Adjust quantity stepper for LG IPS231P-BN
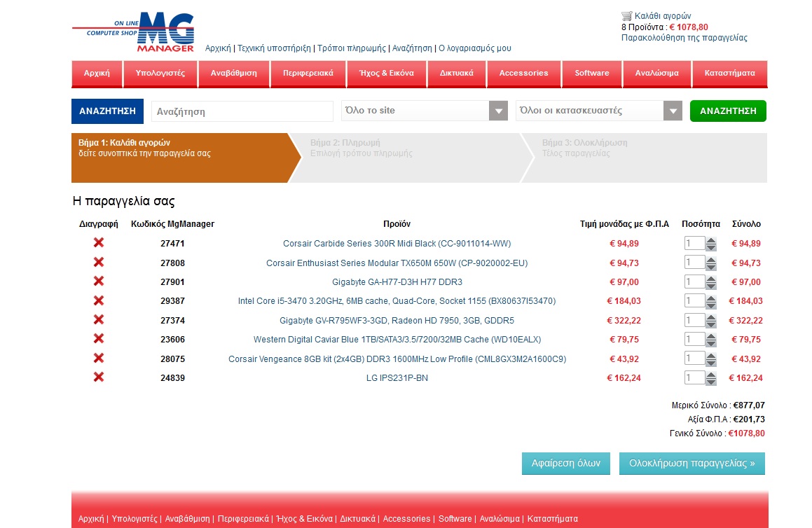The width and height of the screenshot is (812, 528). pos(711,378)
